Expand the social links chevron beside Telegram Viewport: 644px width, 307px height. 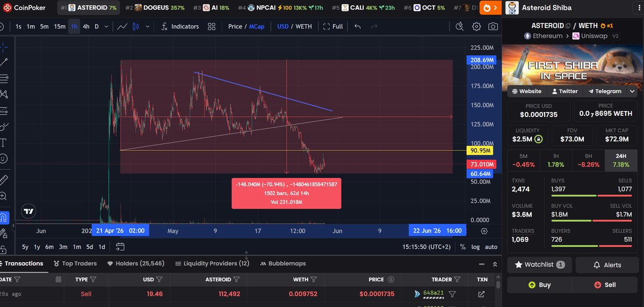[632, 91]
